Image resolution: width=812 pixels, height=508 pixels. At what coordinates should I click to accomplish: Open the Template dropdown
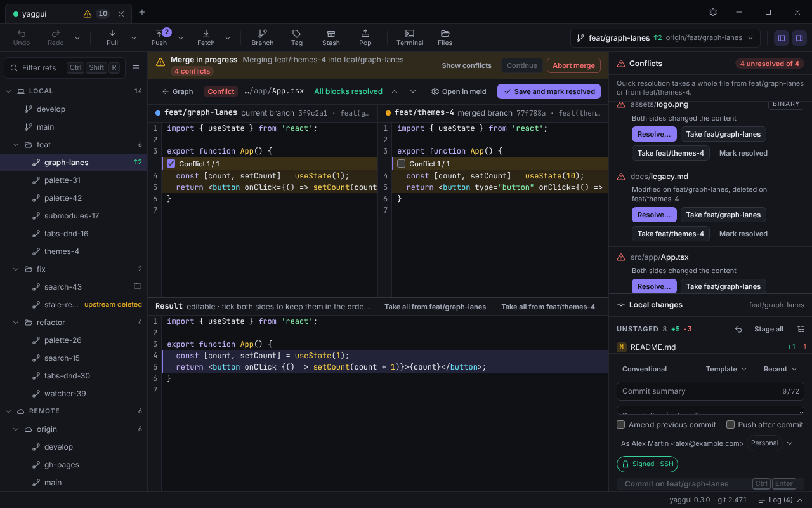pos(726,369)
